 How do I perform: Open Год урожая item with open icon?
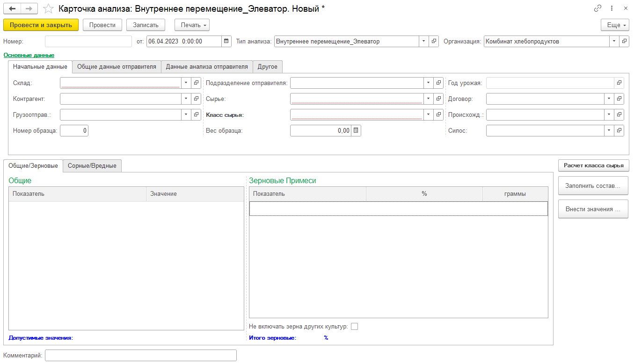[619, 83]
